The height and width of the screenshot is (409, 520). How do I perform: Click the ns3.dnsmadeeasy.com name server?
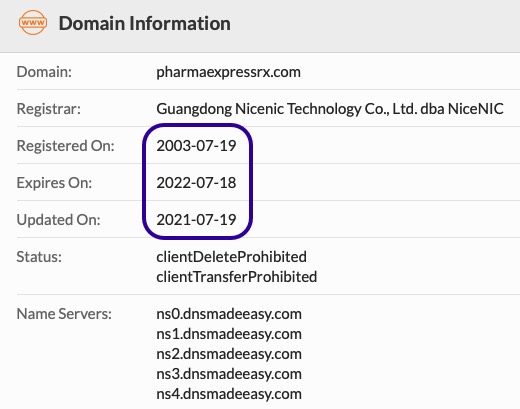[x=229, y=374]
